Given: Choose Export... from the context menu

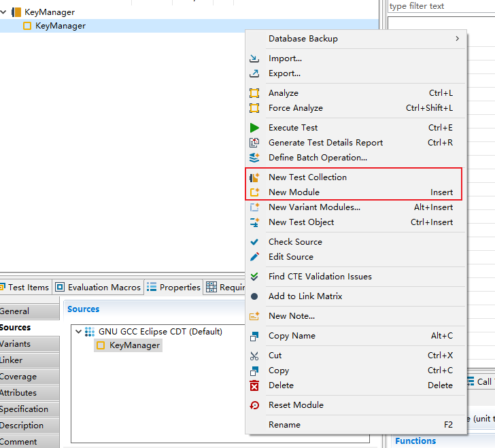Looking at the screenshot, I should [x=356, y=73].
